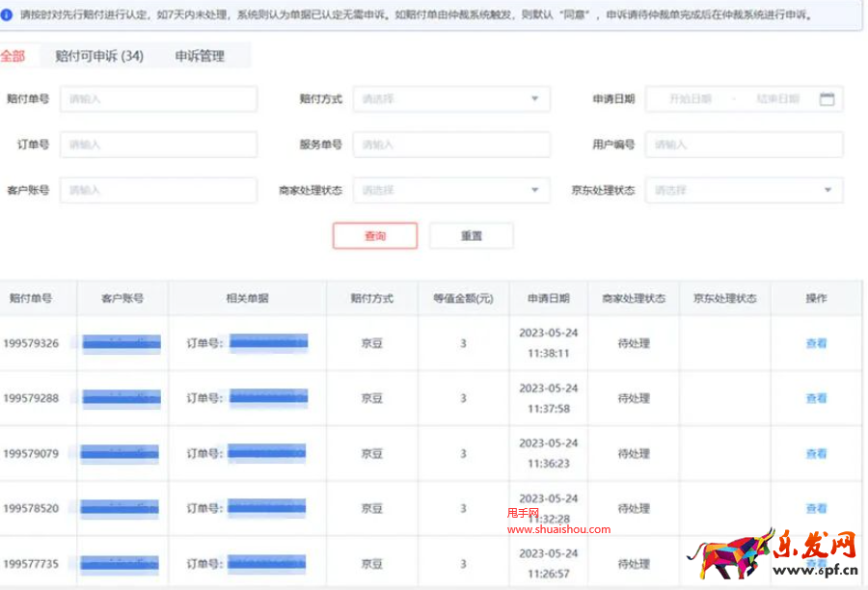The width and height of the screenshot is (868, 590).
Task: Pick the 结束日期 end date field
Action: click(x=777, y=99)
